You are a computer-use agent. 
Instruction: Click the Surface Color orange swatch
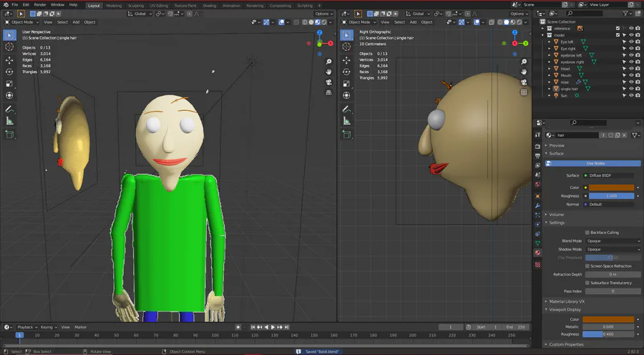[613, 188]
